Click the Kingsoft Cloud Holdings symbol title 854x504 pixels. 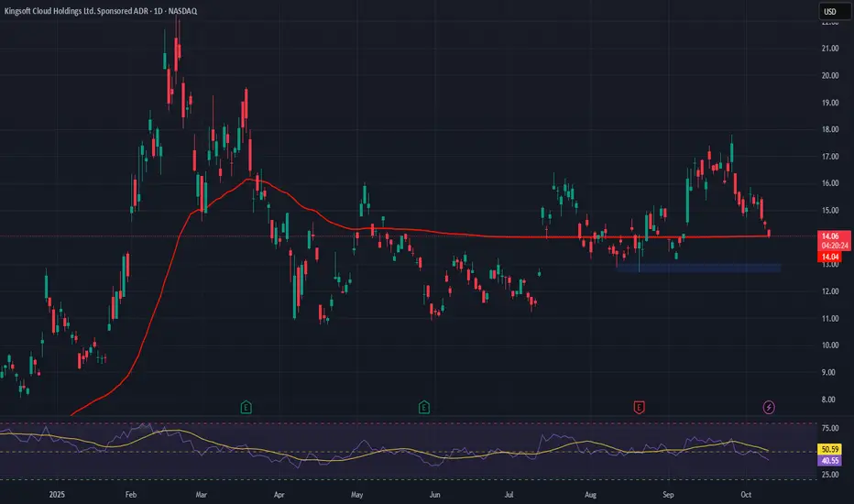[x=101, y=11]
